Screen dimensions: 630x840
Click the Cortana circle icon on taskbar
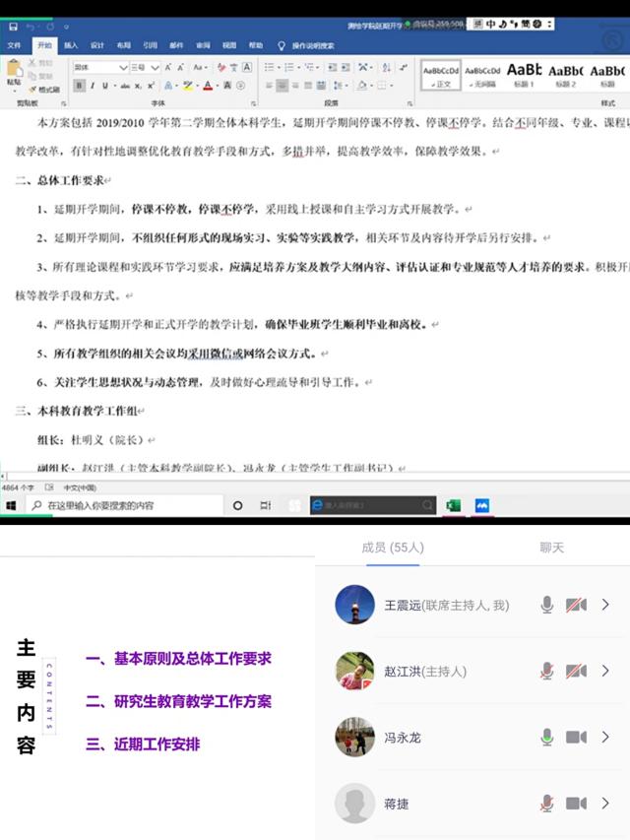[237, 505]
